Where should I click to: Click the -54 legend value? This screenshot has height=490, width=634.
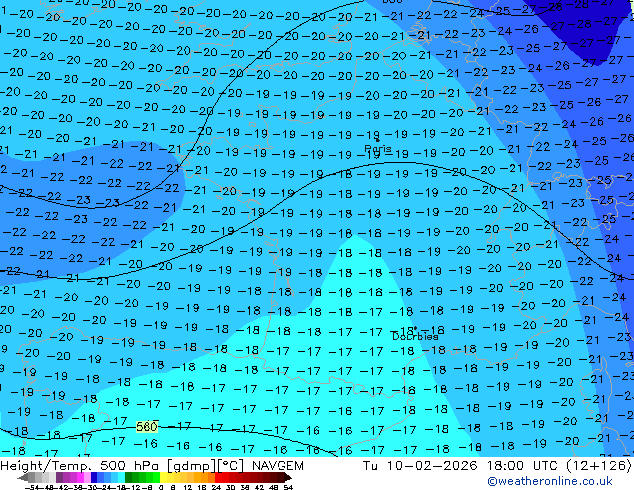pos(31,487)
